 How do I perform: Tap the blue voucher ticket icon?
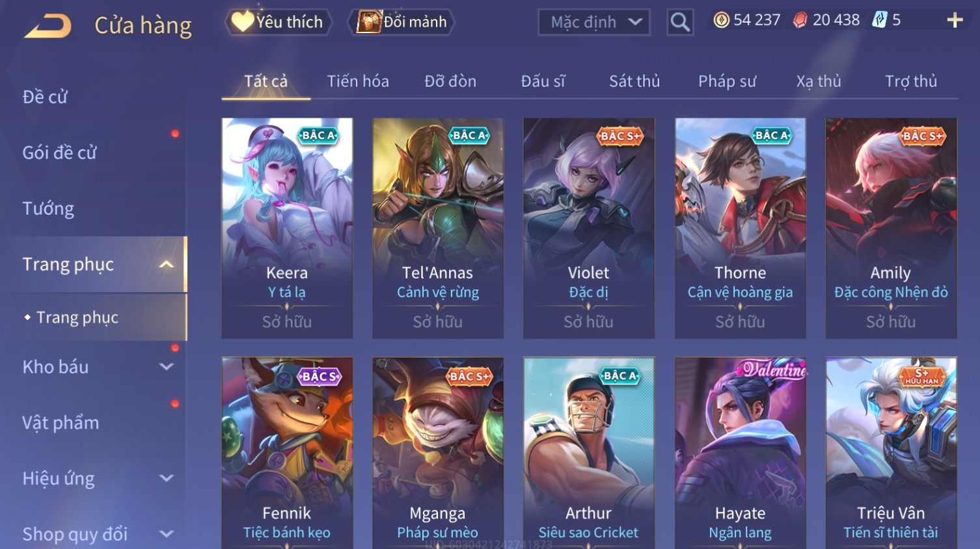(x=879, y=20)
